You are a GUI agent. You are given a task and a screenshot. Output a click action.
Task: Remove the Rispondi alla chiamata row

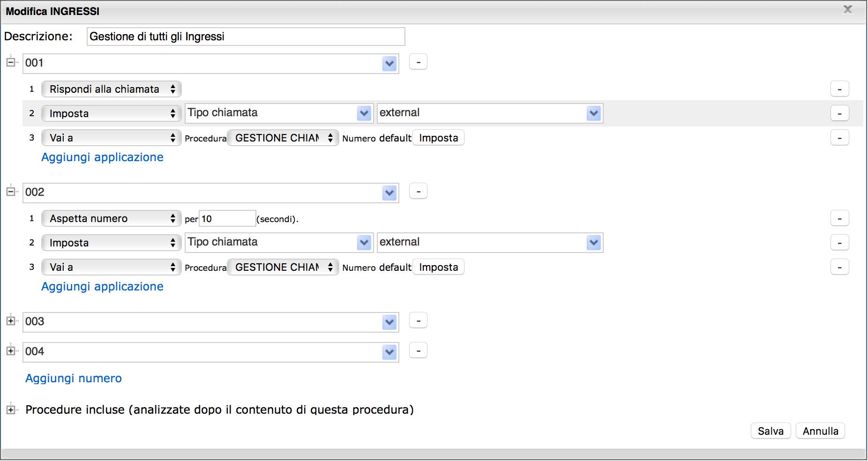839,89
